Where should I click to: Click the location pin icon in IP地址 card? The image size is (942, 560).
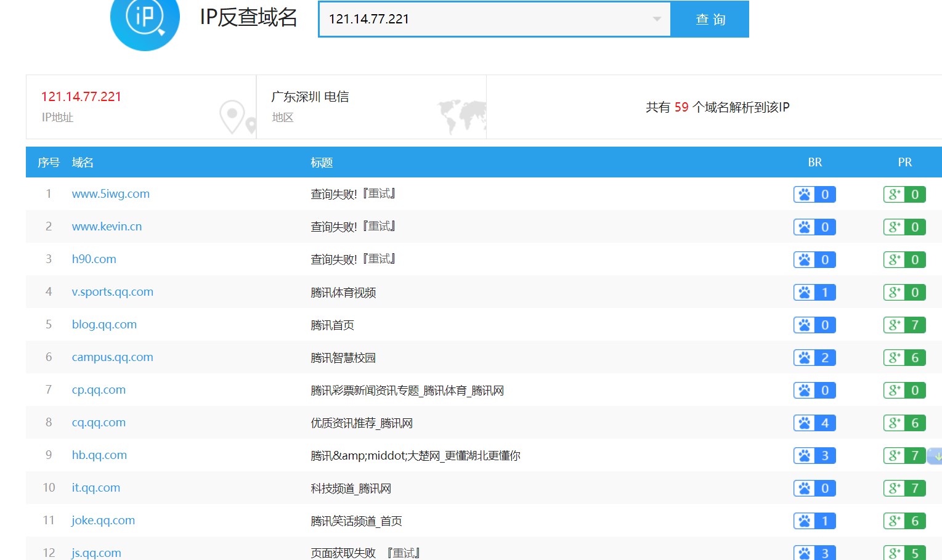pos(237,117)
